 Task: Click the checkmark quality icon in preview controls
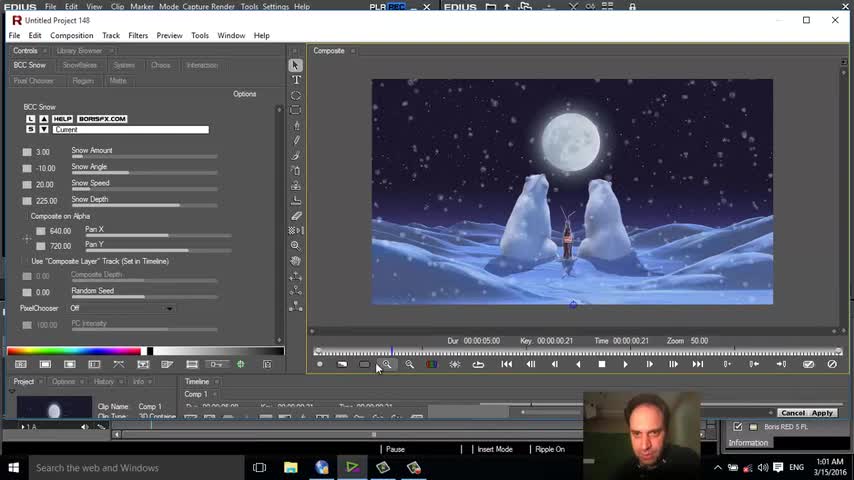pos(809,364)
